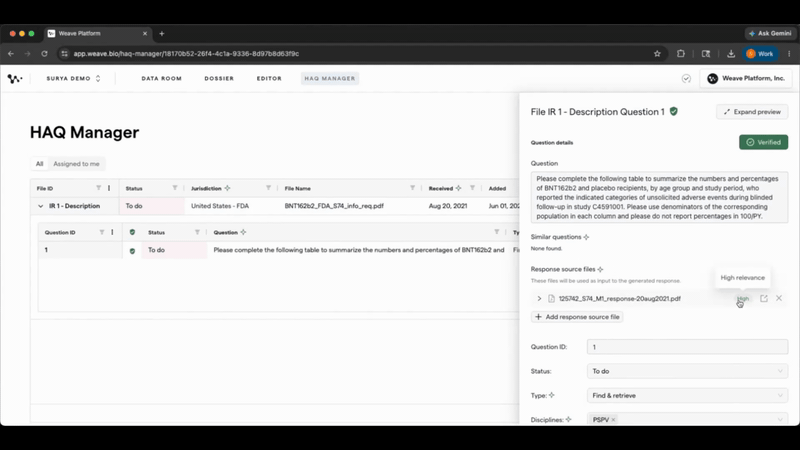Show All files filter tab
Image resolution: width=800 pixels, height=450 pixels.
(39, 164)
